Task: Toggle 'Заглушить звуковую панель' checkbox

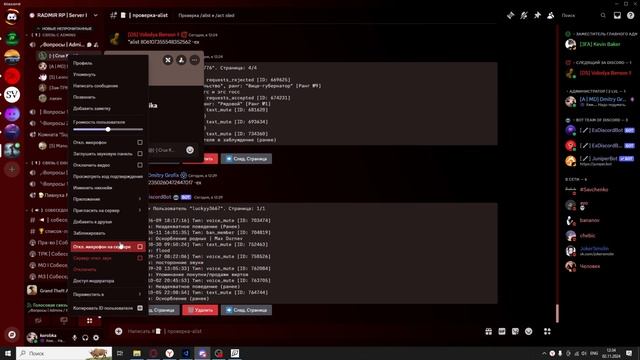Action: [x=140, y=154]
